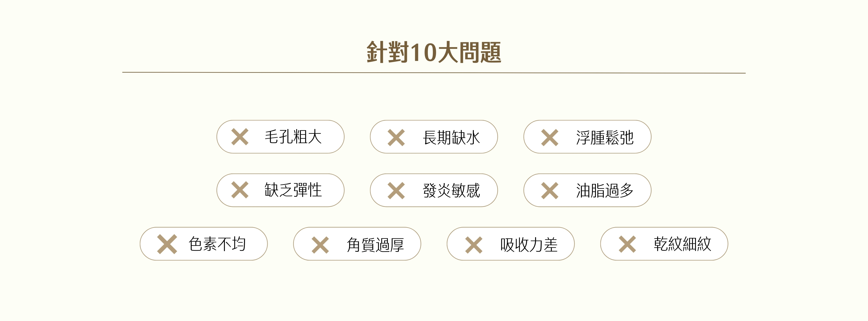Image resolution: width=868 pixels, height=321 pixels.
Task: Click the X icon beside 吸收力差
Action: coord(473,245)
